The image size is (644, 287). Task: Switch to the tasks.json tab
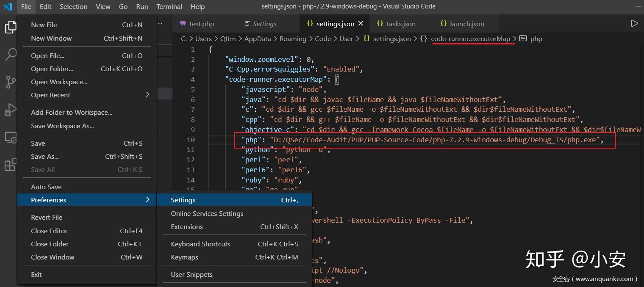click(x=401, y=24)
